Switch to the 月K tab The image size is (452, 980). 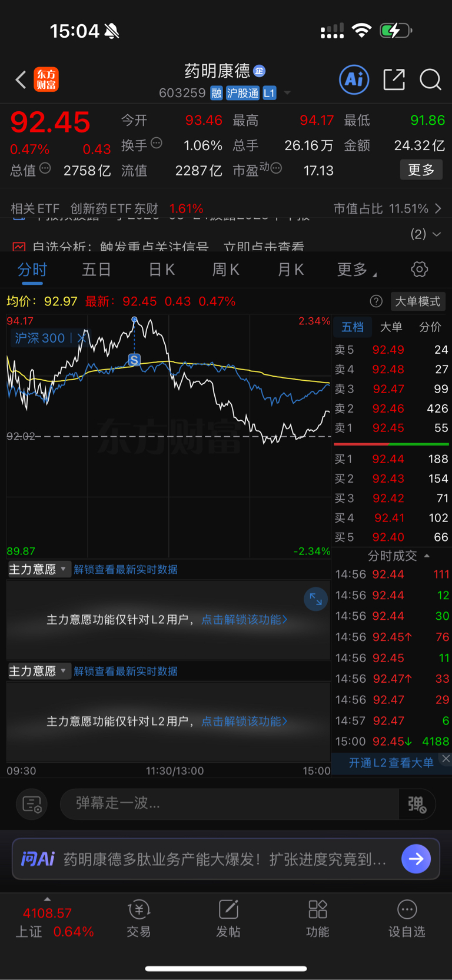coord(291,270)
